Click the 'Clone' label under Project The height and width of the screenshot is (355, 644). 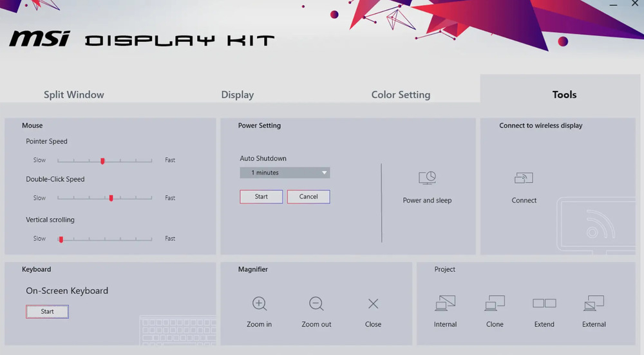point(495,324)
